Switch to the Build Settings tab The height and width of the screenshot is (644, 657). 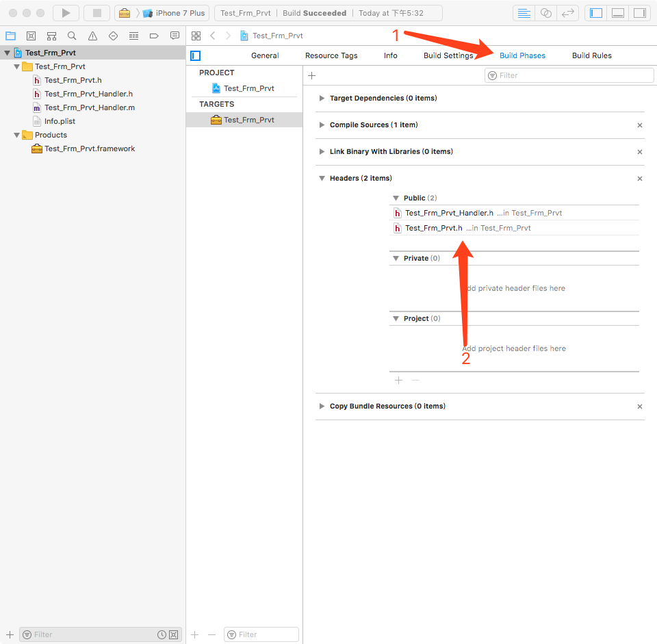coord(448,55)
